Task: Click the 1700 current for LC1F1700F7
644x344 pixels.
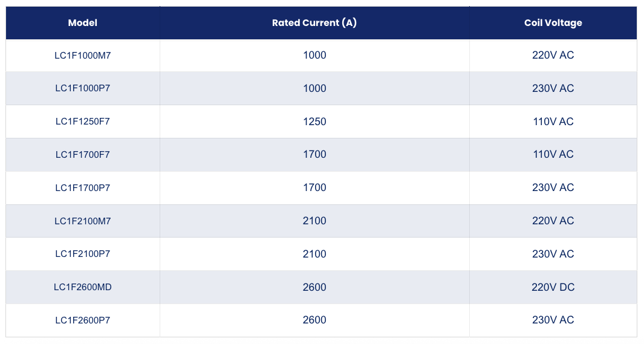Action: 314,155
